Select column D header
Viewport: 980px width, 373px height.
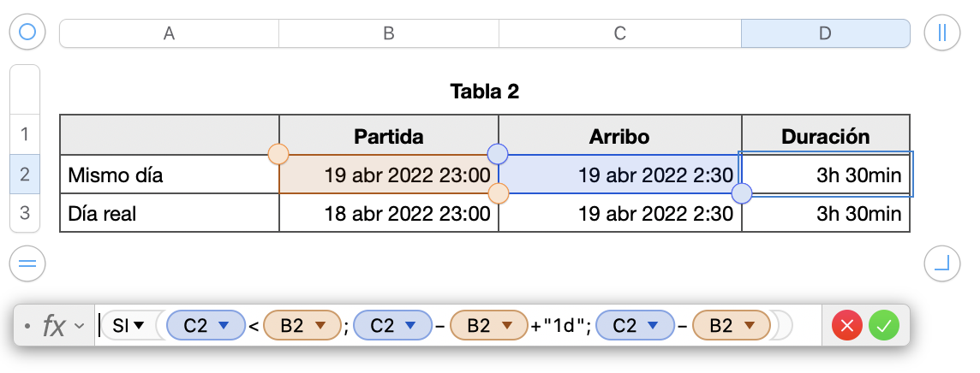coord(824,33)
